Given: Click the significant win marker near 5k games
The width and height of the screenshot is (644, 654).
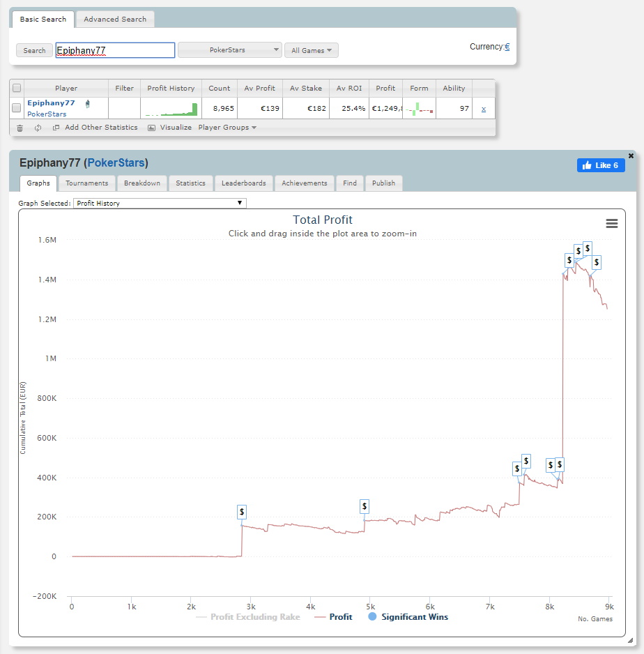Looking at the screenshot, I should [x=365, y=506].
